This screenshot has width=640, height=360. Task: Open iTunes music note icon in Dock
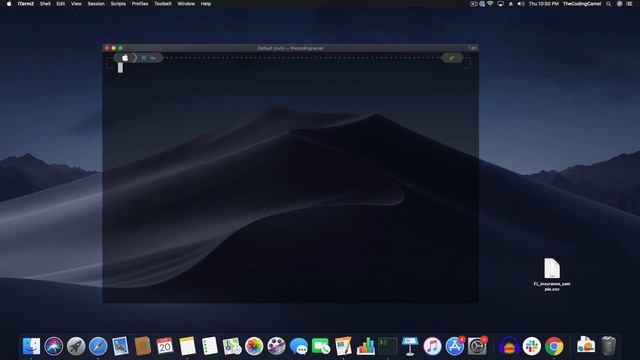(x=432, y=347)
